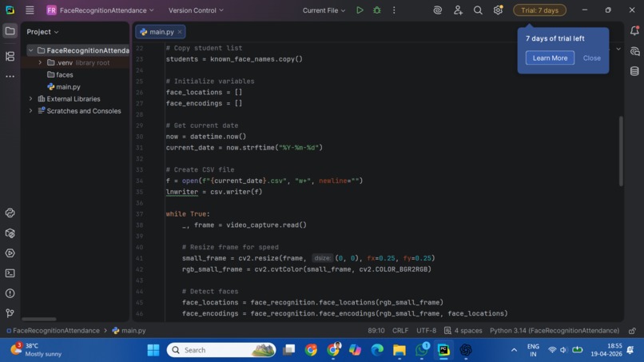Open IDE settings gear icon
This screenshot has height=362, width=644.
[498, 10]
